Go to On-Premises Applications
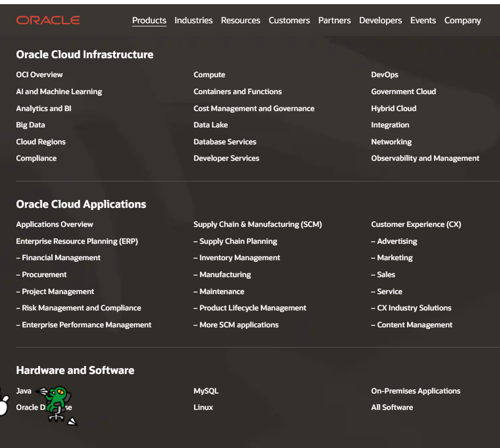 tap(416, 391)
